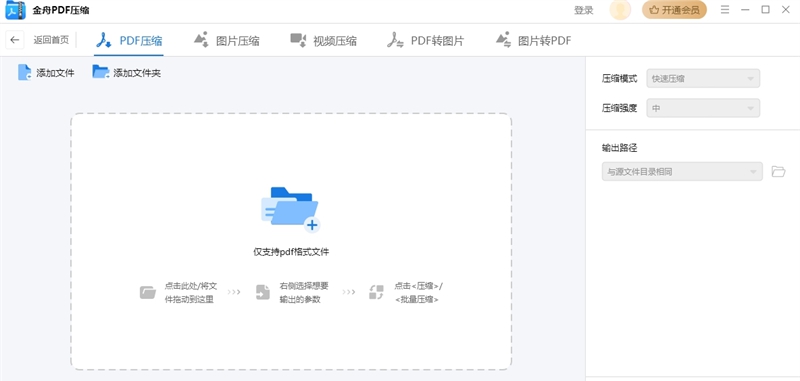Click the 点击<压缩>/<批量压缩> hint text
800x381 pixels.
tap(418, 293)
